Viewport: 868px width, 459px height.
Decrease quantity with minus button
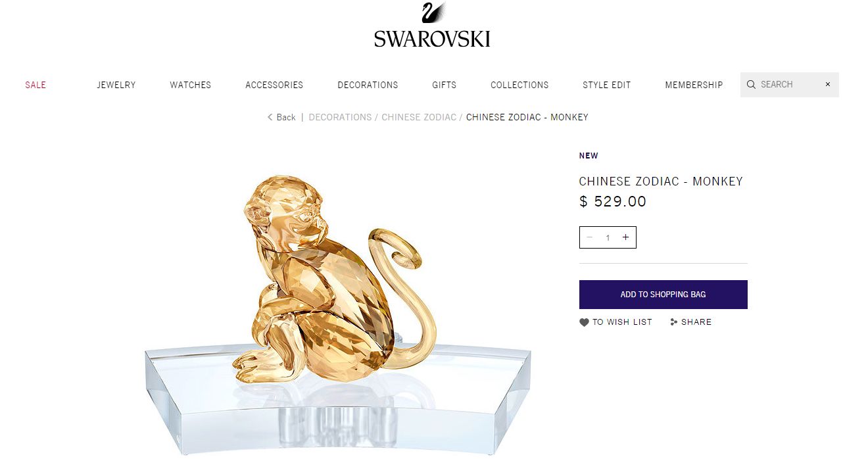point(590,237)
